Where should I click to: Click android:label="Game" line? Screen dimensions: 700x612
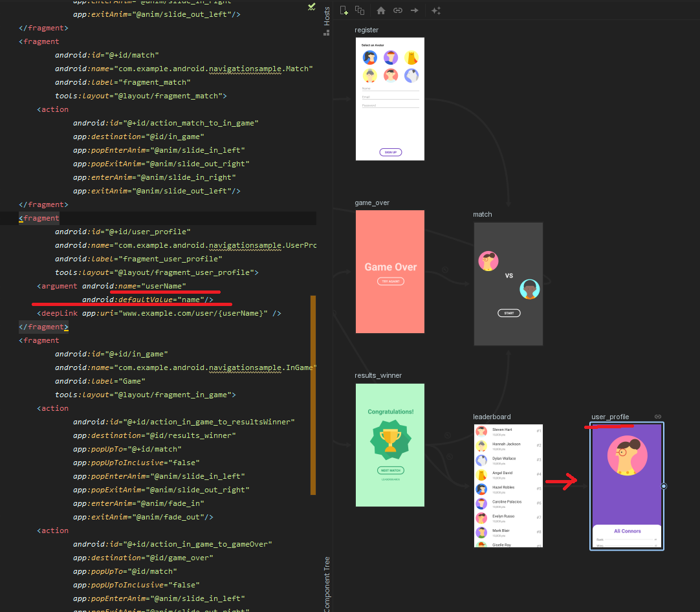pos(100,381)
